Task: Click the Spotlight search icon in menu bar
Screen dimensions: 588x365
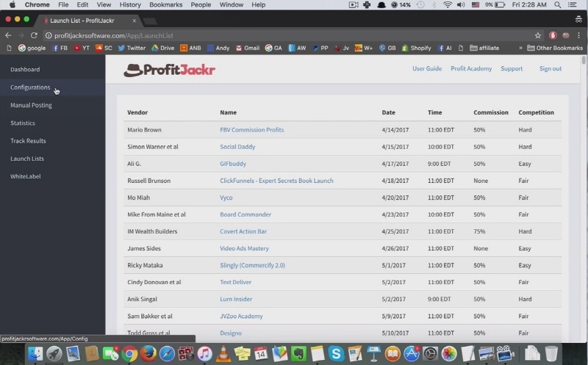Action: pyautogui.click(x=558, y=5)
